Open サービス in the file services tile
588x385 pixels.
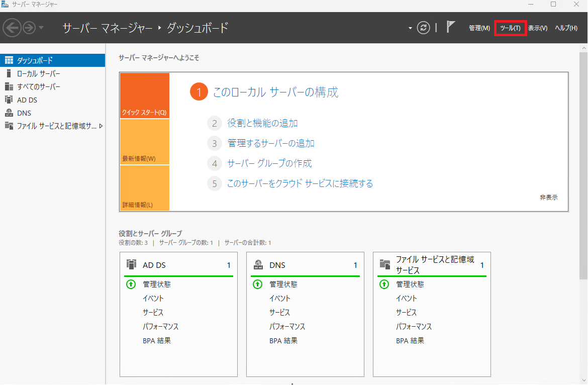[x=407, y=312]
